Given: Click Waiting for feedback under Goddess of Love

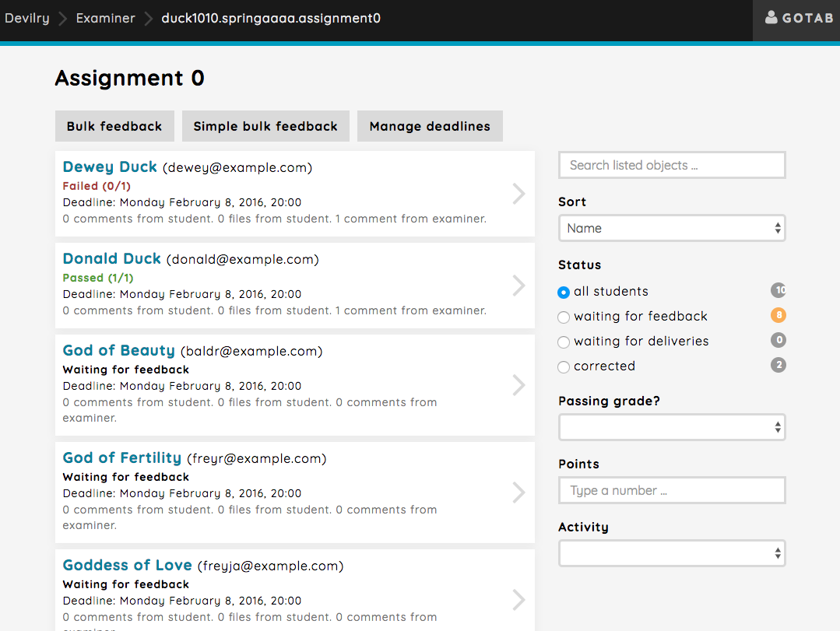Looking at the screenshot, I should tap(126, 584).
